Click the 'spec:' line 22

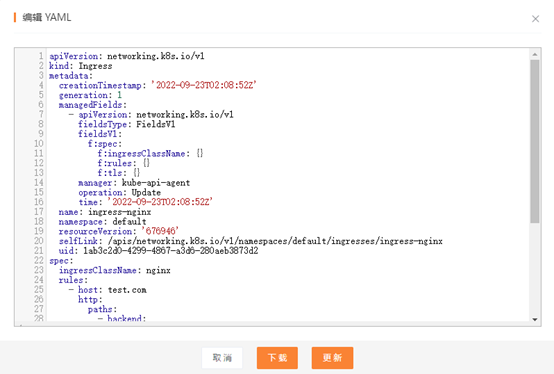(61, 261)
